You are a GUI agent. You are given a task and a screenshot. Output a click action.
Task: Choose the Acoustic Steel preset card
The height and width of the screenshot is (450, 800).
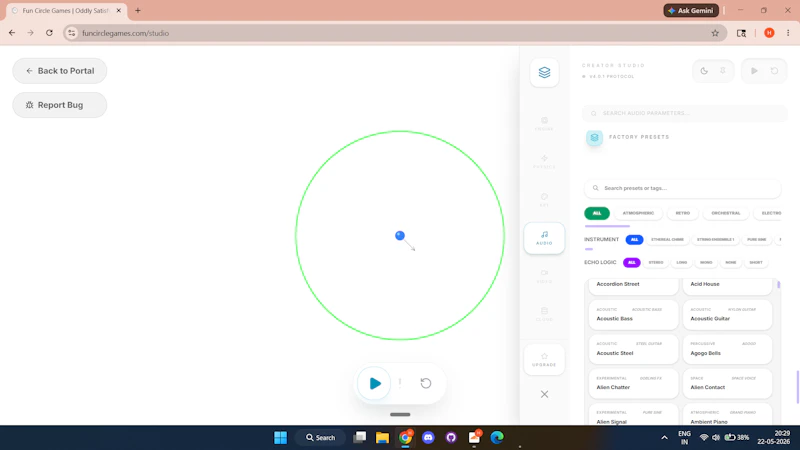click(x=634, y=349)
